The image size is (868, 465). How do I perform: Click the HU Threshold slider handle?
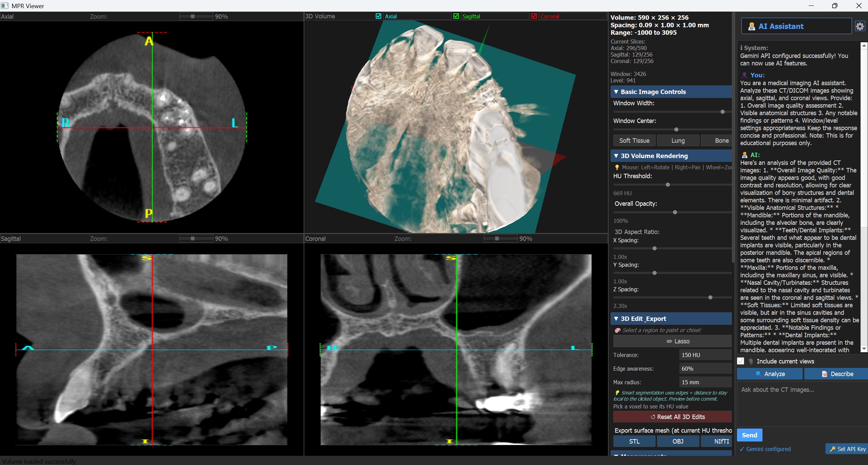pos(668,184)
